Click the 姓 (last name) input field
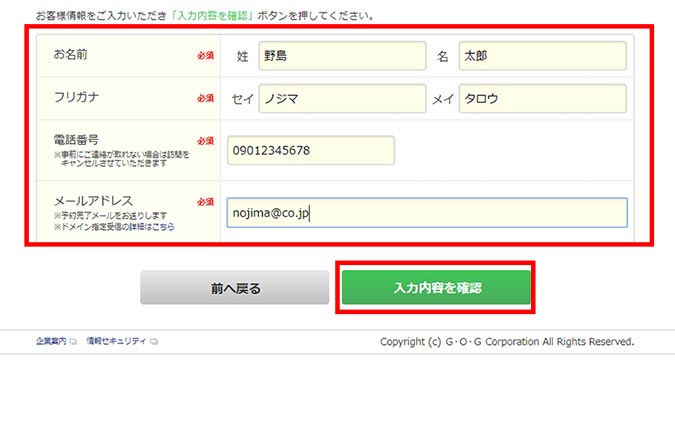The width and height of the screenshot is (675, 422). click(x=342, y=56)
